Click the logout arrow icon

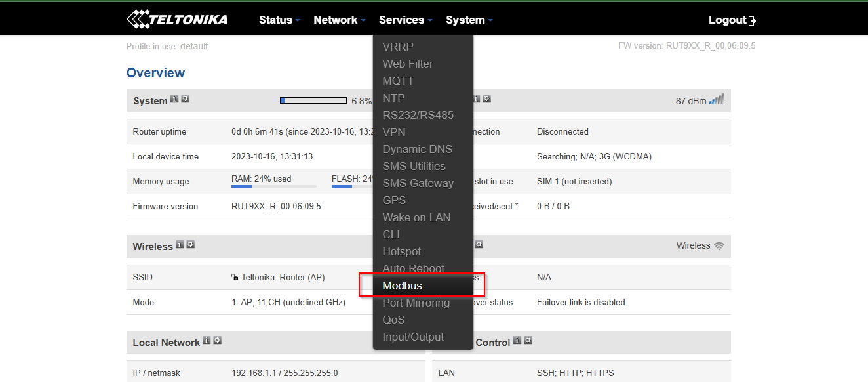tap(753, 20)
